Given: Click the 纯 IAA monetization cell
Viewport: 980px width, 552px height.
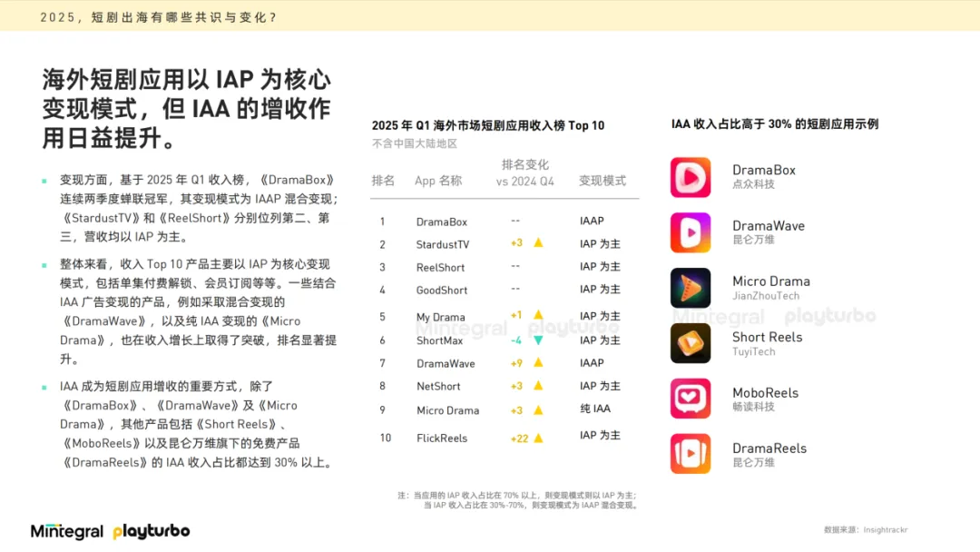Looking at the screenshot, I should pyautogui.click(x=595, y=409).
